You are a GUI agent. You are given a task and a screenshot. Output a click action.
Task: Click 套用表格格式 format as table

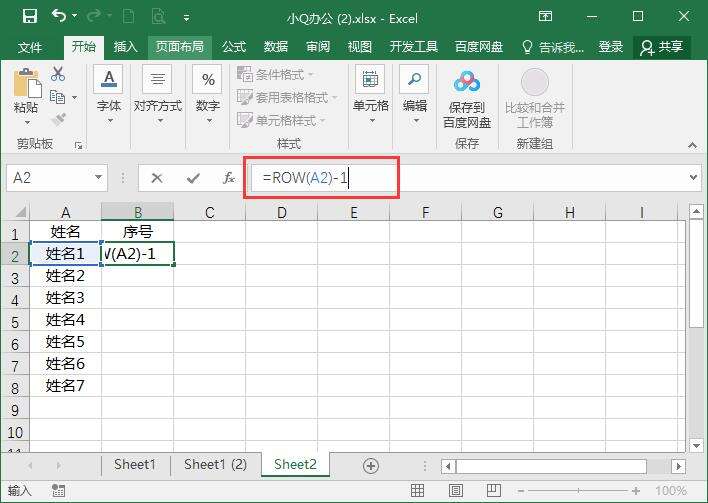click(287, 97)
